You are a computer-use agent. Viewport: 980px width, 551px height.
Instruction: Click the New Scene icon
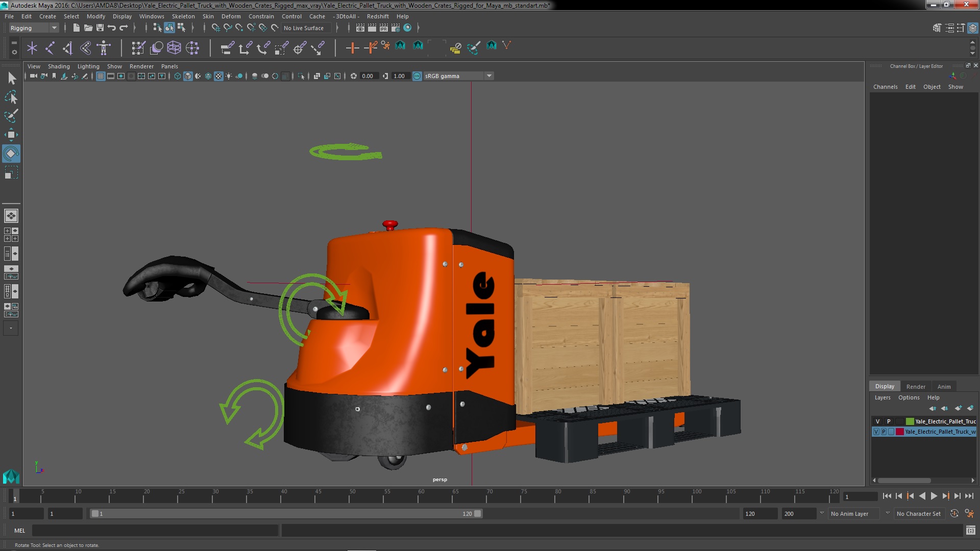point(76,28)
